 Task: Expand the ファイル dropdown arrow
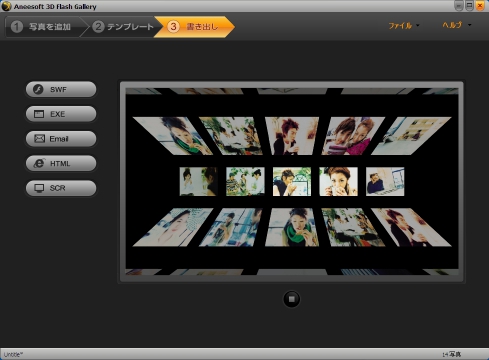point(418,25)
